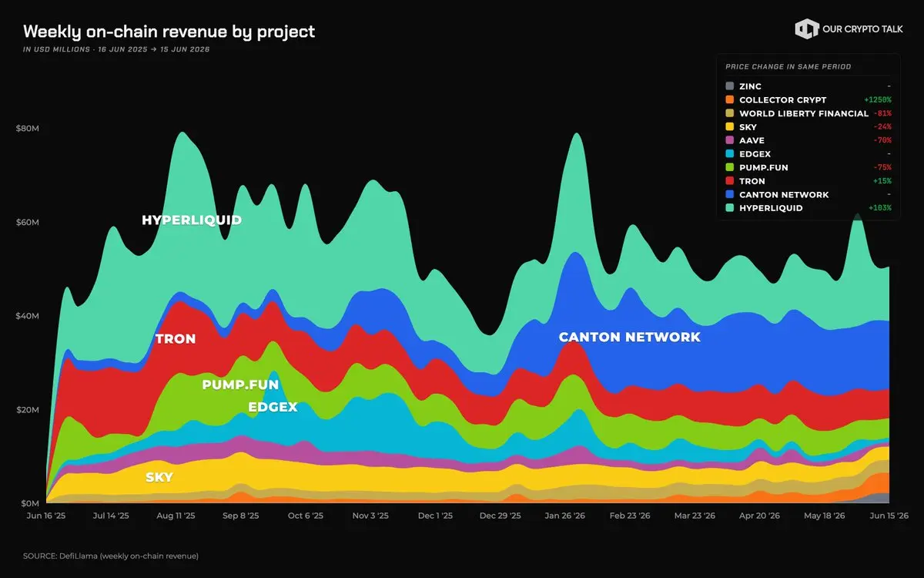Click the $40M y-axis label
The height and width of the screenshot is (578, 924).
tap(28, 316)
